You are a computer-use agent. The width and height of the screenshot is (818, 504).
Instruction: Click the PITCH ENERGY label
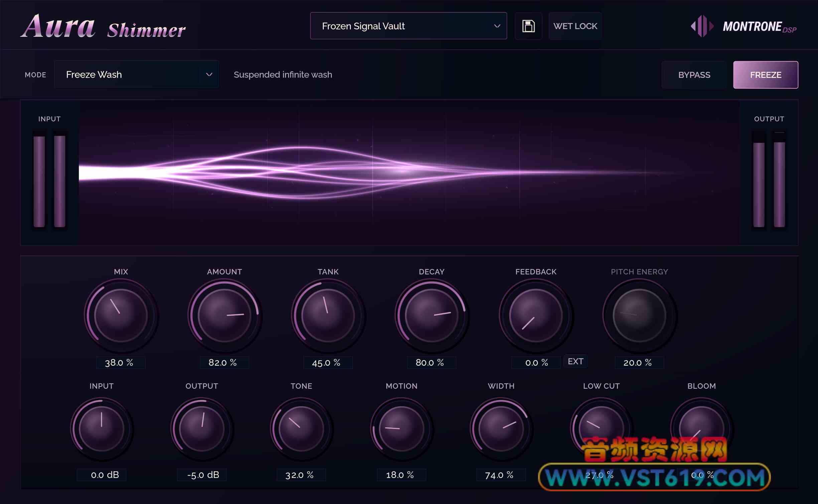click(x=639, y=272)
